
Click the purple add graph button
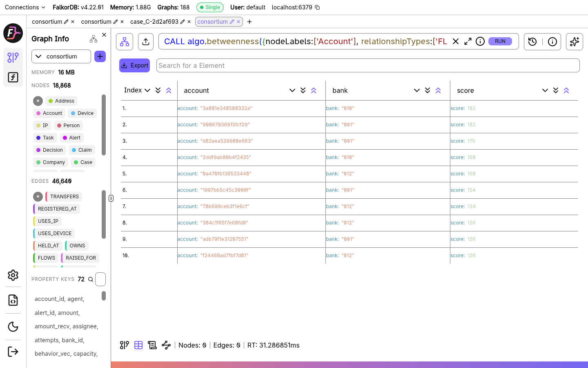click(100, 56)
